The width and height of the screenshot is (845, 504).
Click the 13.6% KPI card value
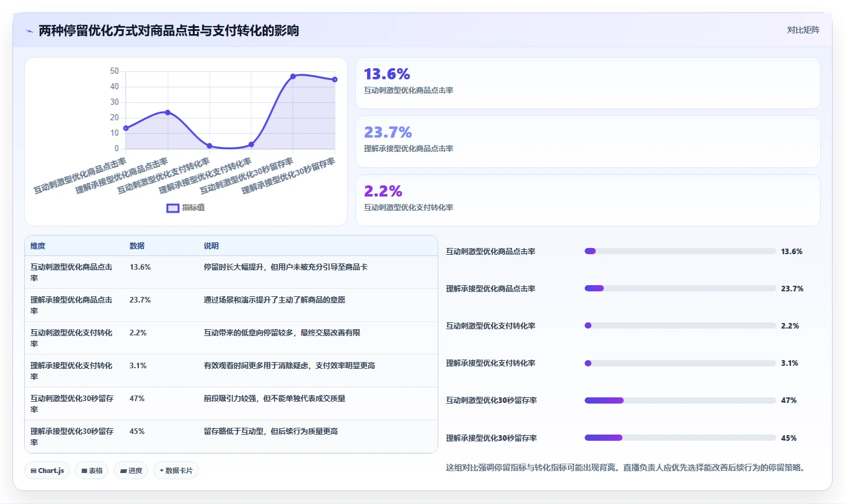[x=387, y=74]
